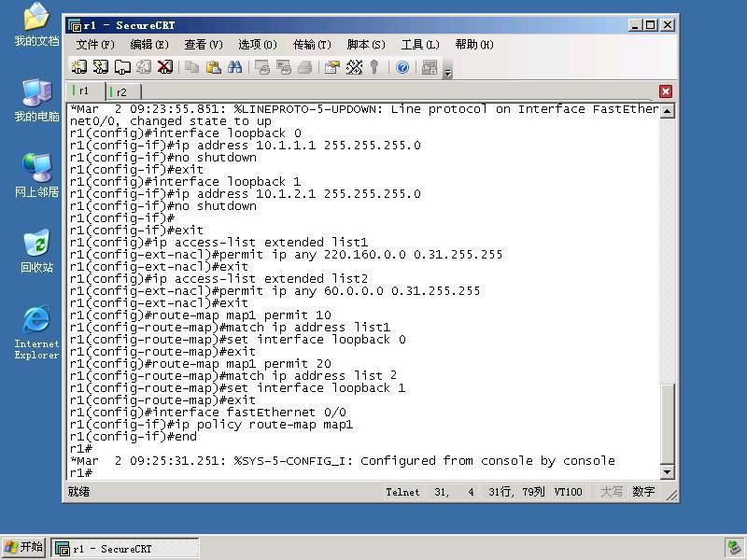The image size is (747, 560).
Task: Open 我的文档 desktop icon
Action: [x=36, y=24]
